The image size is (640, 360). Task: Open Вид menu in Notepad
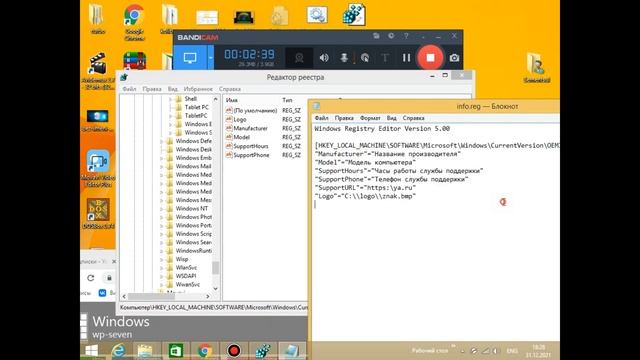tap(391, 118)
